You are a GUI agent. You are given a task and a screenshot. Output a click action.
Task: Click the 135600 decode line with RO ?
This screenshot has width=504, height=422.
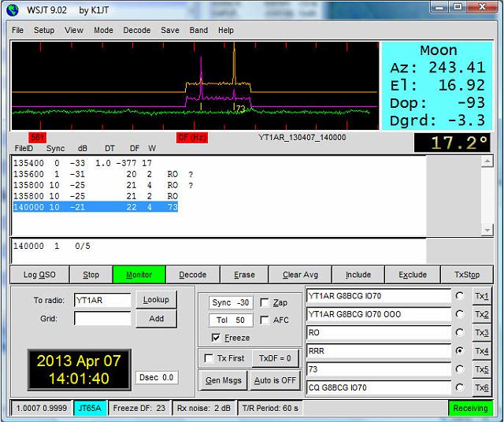[103, 174]
